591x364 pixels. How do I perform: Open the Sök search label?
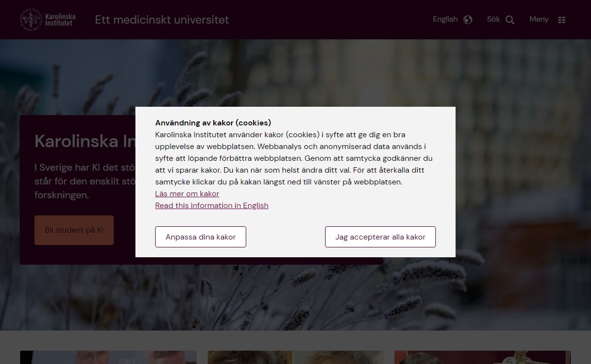point(493,19)
